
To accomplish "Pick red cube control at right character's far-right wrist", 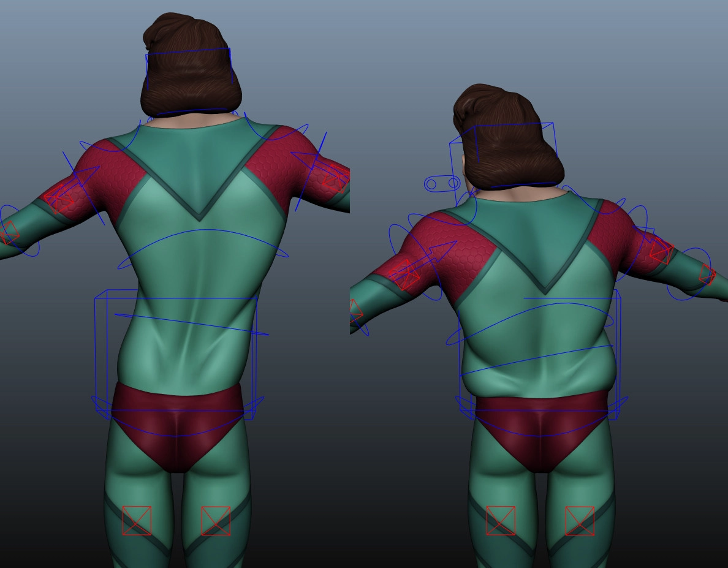I will pyautogui.click(x=707, y=275).
